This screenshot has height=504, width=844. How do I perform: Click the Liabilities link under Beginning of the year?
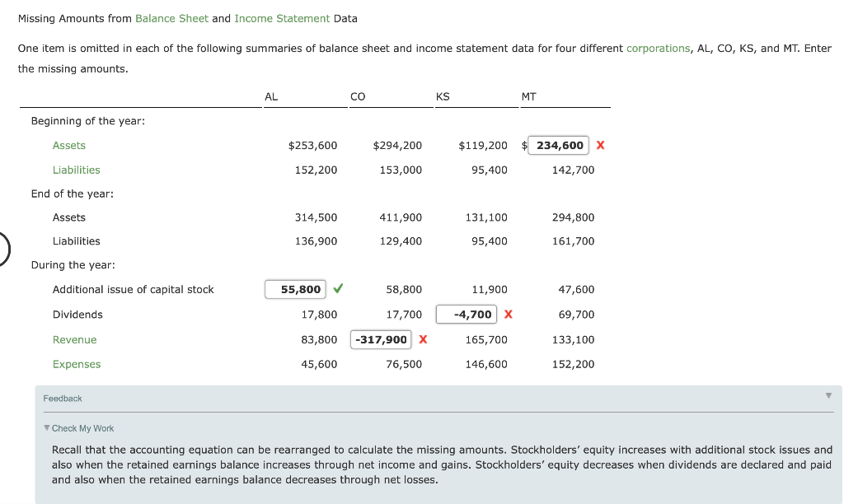(77, 170)
